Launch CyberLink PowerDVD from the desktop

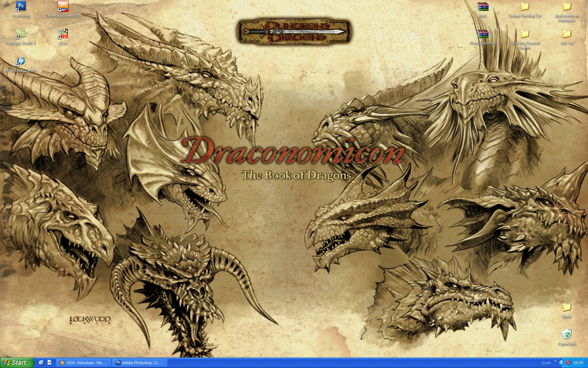point(63,9)
